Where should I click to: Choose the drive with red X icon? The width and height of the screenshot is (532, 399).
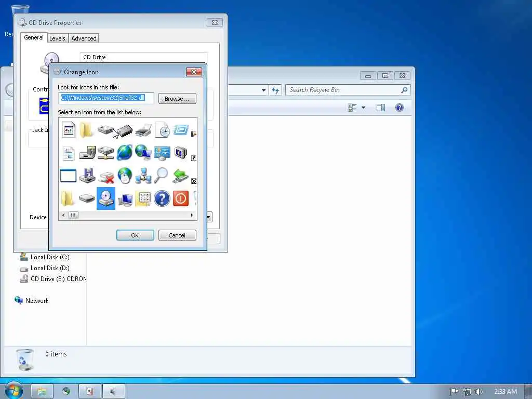106,177
